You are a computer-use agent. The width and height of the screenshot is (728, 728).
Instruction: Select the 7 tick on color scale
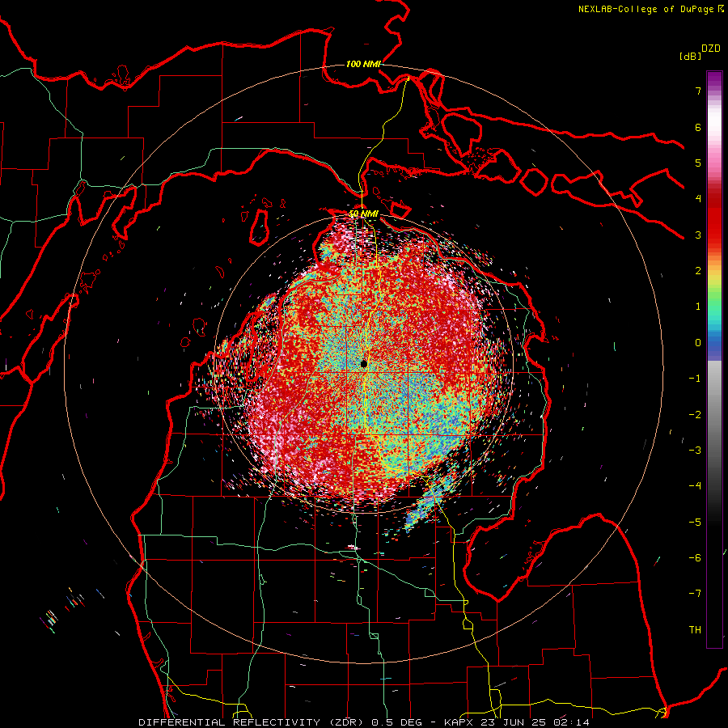click(698, 91)
